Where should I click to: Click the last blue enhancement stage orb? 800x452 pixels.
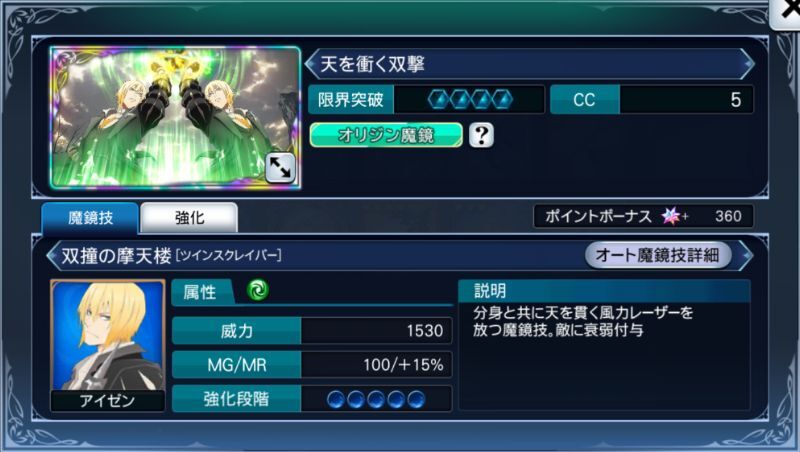pos(416,399)
